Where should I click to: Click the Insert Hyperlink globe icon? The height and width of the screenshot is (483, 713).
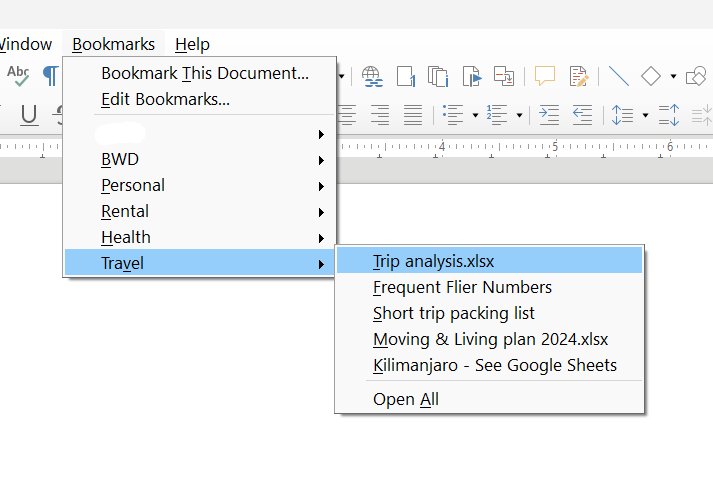tap(372, 76)
